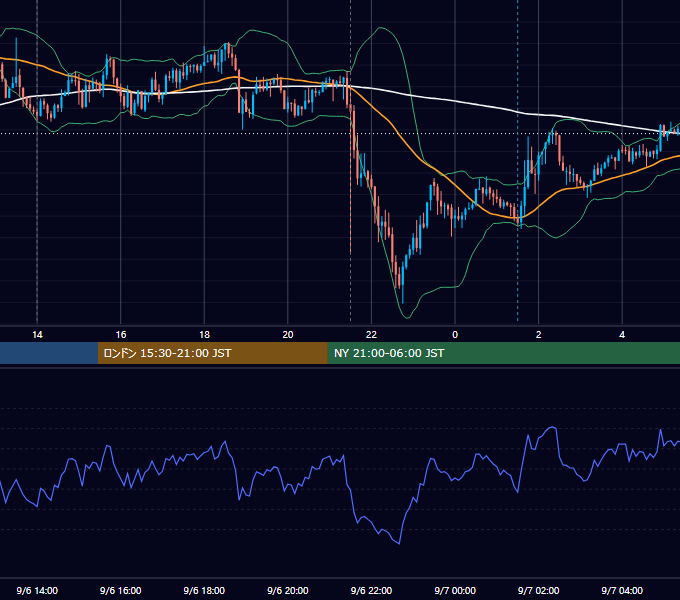Click the 0 hour axis label
Image resolution: width=680 pixels, height=600 pixels.
pos(455,335)
